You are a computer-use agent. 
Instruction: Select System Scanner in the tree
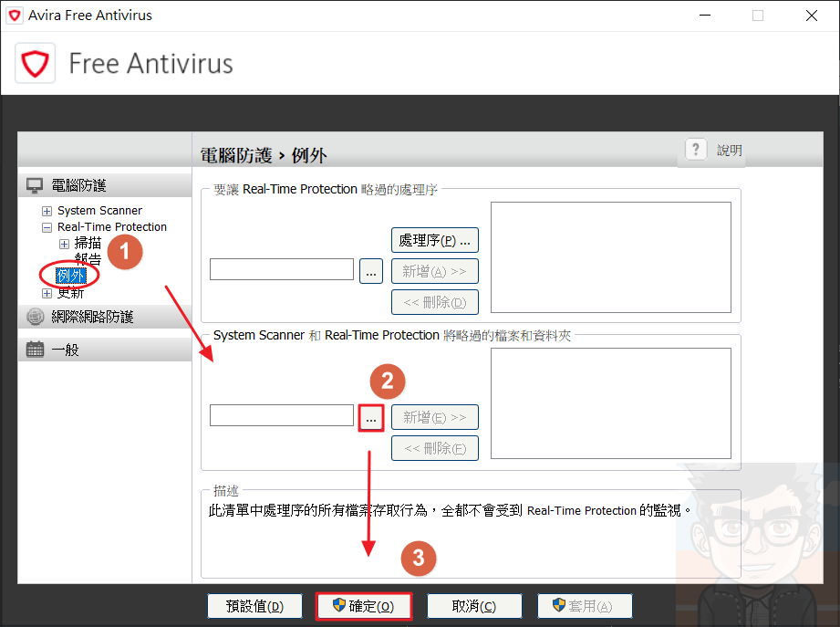point(99,211)
